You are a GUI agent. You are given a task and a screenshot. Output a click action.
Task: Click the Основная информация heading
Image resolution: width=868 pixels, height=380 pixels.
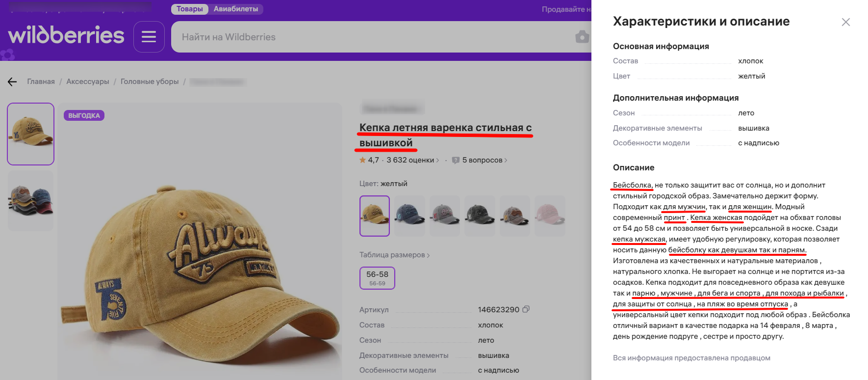661,46
